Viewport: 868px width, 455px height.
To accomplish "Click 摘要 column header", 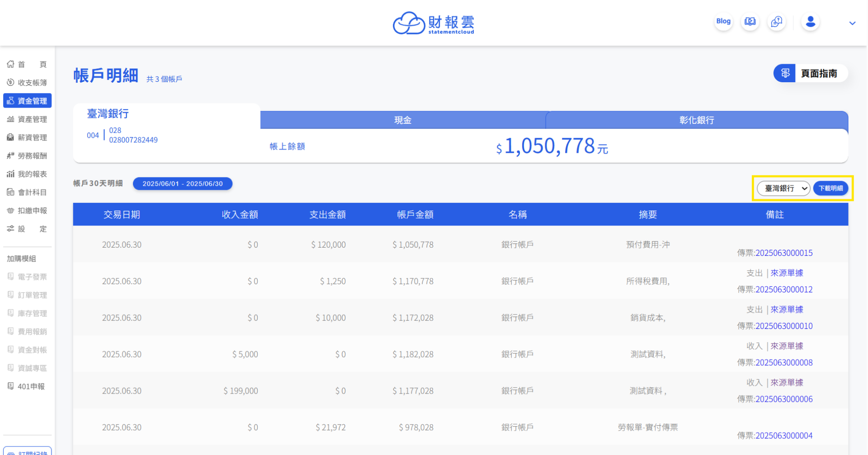I will click(648, 215).
